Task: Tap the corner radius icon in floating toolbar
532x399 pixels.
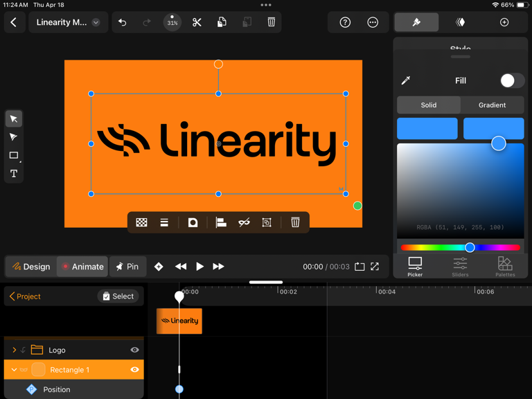Action: [193, 222]
